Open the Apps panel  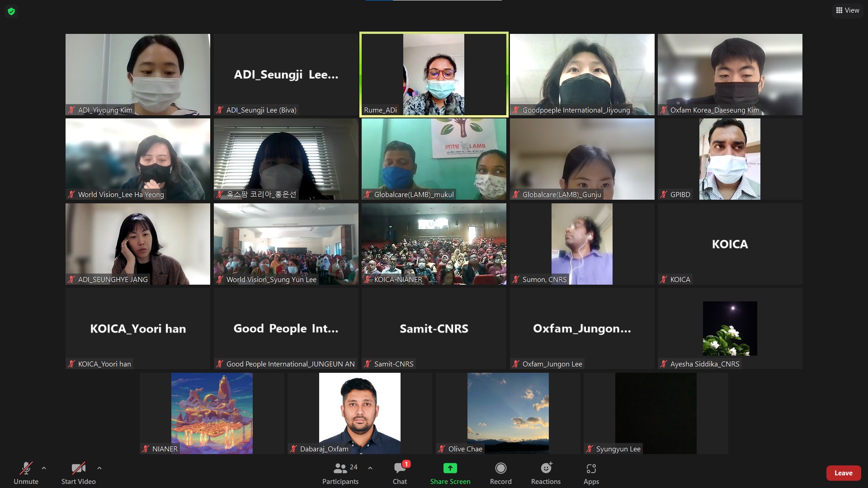591,473
